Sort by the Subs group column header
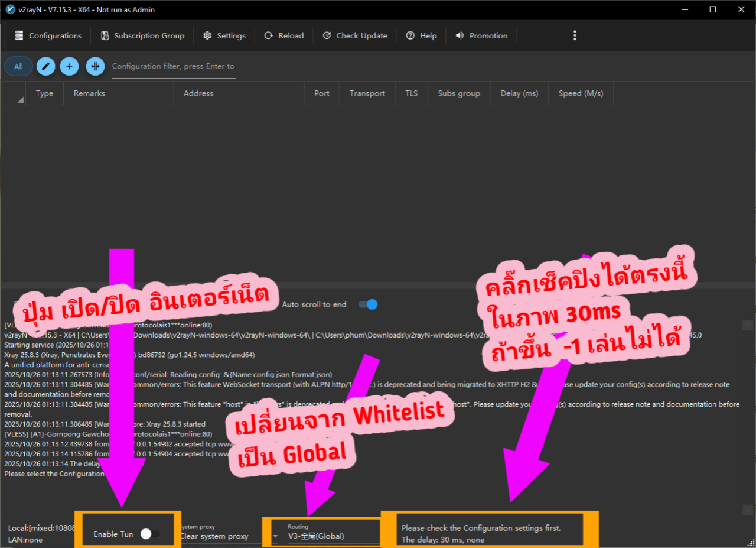756x548 pixels. pos(459,93)
